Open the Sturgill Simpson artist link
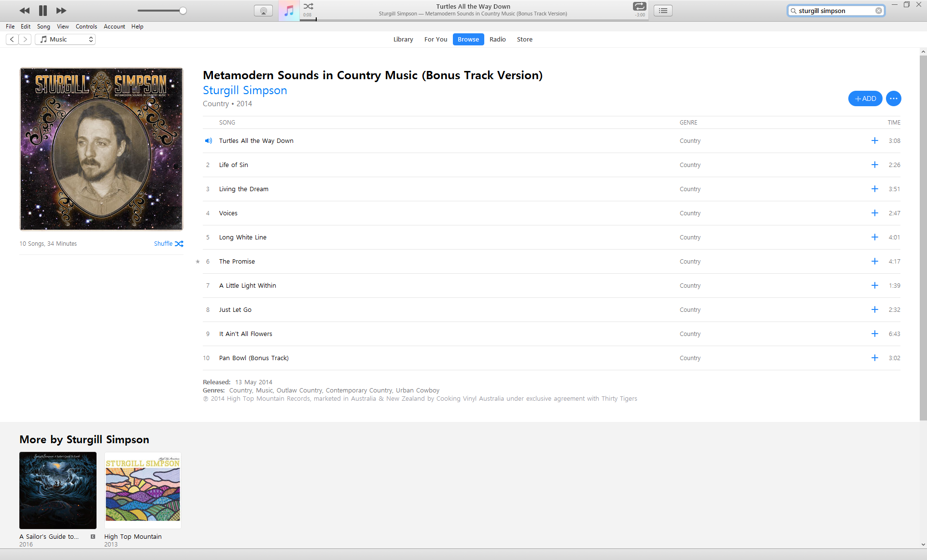 coord(245,90)
